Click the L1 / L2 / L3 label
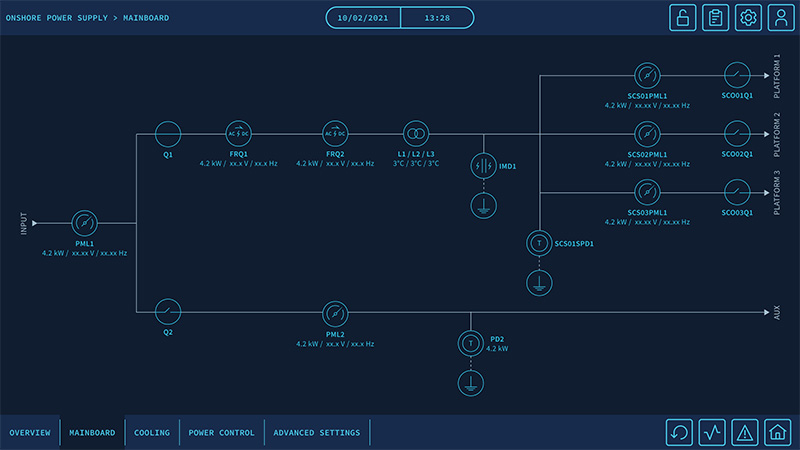The image size is (800, 450). click(416, 154)
